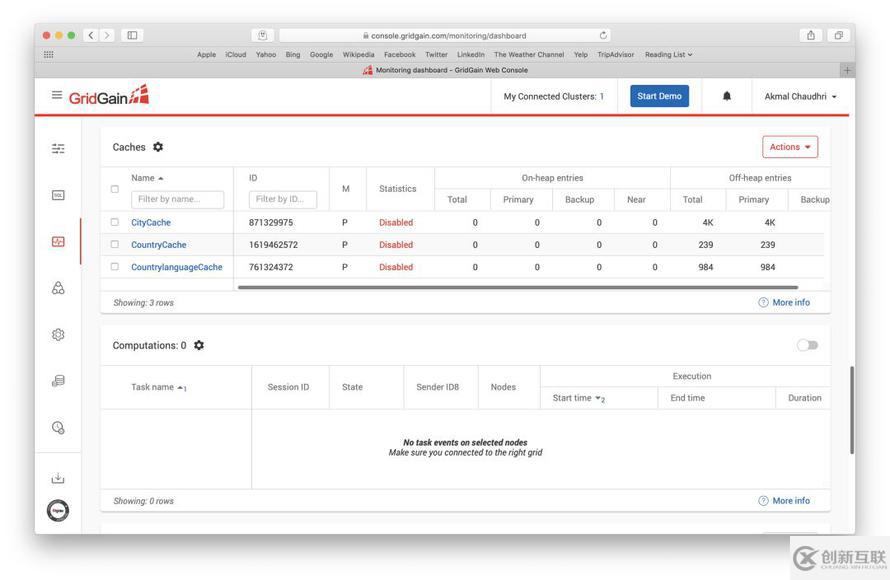Open the notifications bell

pos(727,96)
